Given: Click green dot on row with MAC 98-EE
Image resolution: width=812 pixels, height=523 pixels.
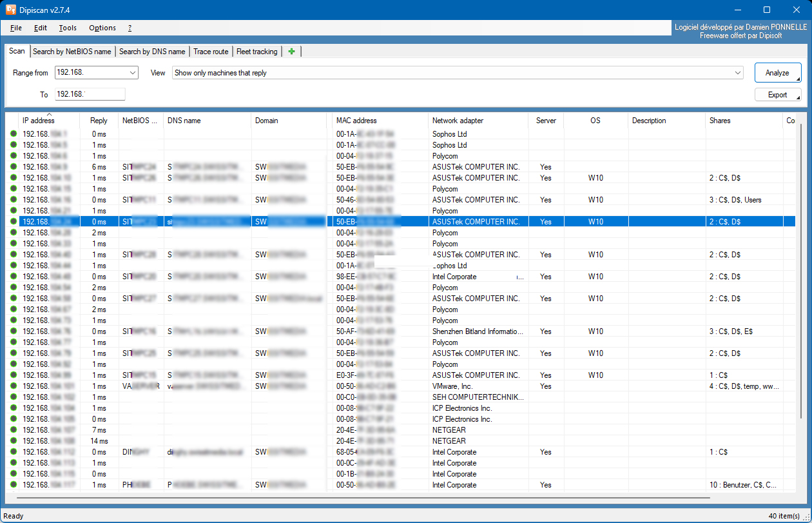Looking at the screenshot, I should click(x=14, y=277).
